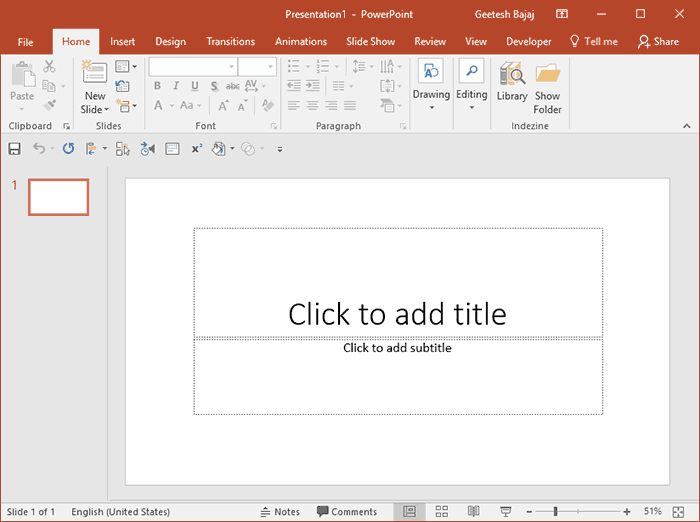Click the zoom out minus button

click(x=529, y=512)
